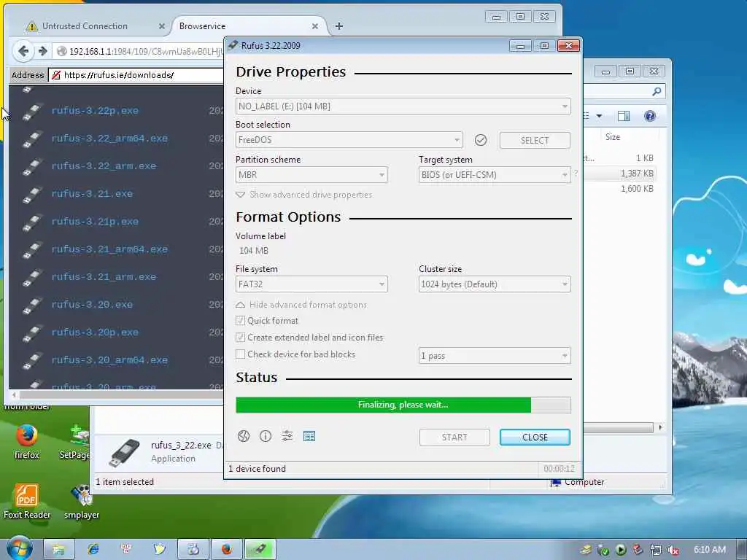The image size is (747, 560).
Task: Switch to the Firefox taskbar button
Action: coord(226,550)
